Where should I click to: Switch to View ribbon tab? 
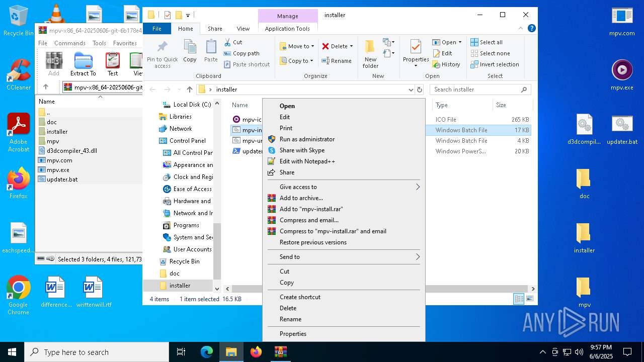point(243,29)
